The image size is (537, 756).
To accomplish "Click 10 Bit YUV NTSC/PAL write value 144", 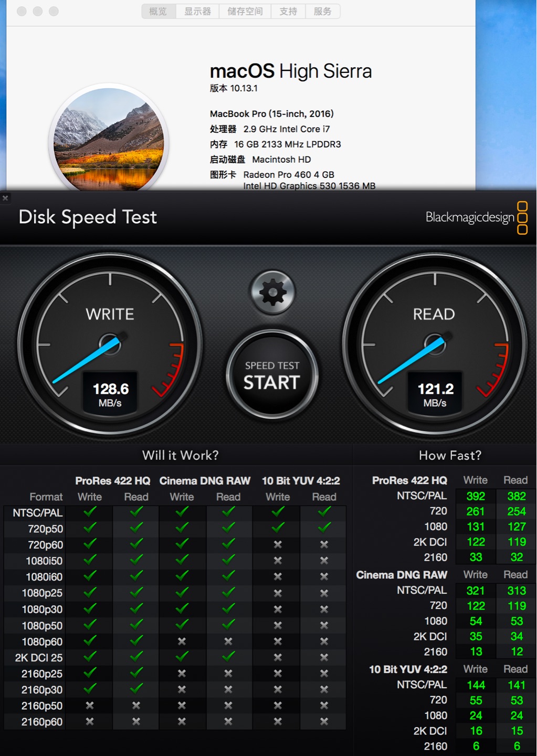I will click(x=476, y=685).
